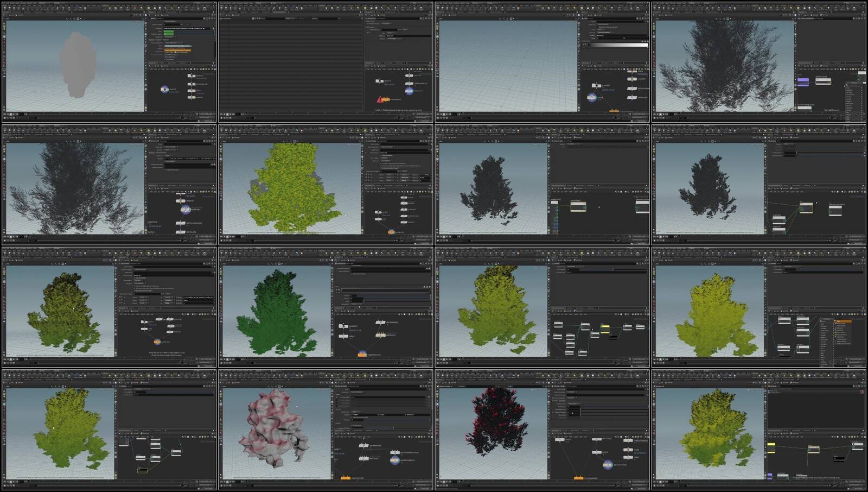
Task: Choose the orange highlighted entry beside the gray blob
Action: pos(177,51)
